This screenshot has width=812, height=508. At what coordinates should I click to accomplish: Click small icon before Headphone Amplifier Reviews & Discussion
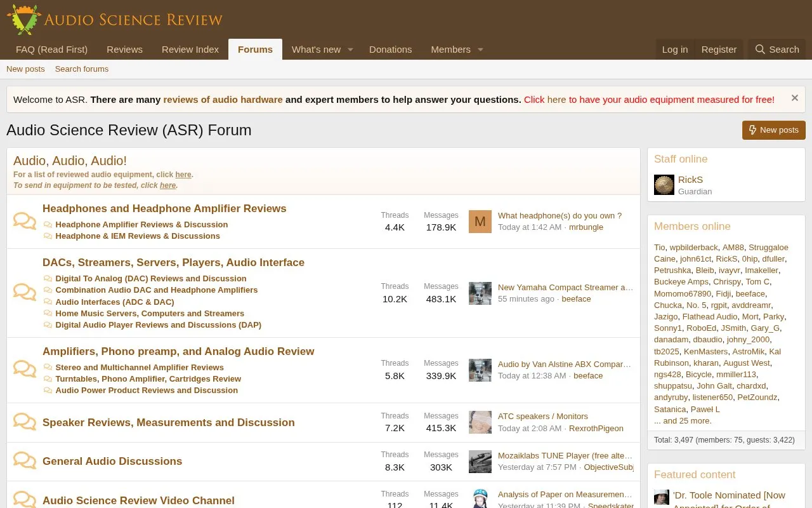48,225
